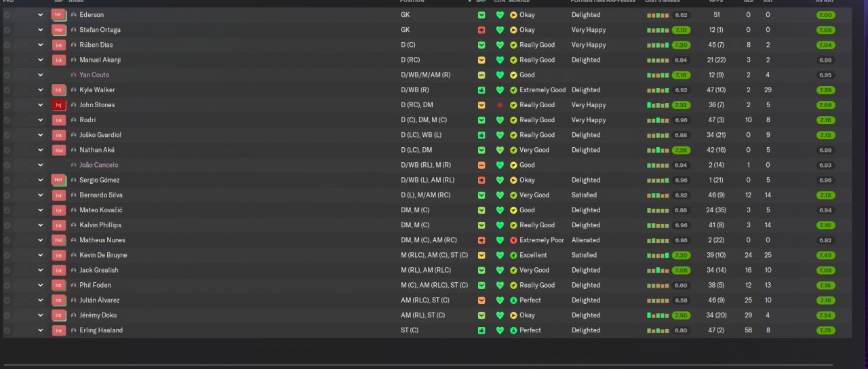The width and height of the screenshot is (868, 369).
Task: Click Kevin De Bruyne's Excellent morale icon
Action: [x=513, y=255]
